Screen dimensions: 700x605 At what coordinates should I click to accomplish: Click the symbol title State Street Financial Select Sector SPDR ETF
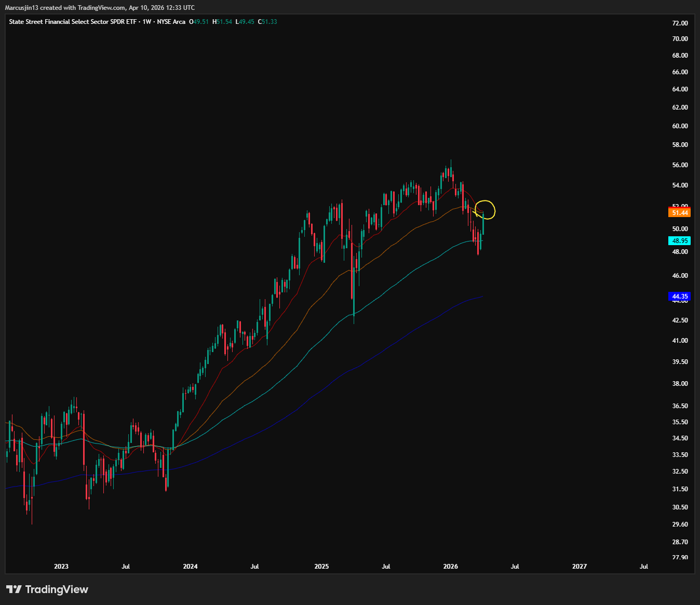coord(73,22)
